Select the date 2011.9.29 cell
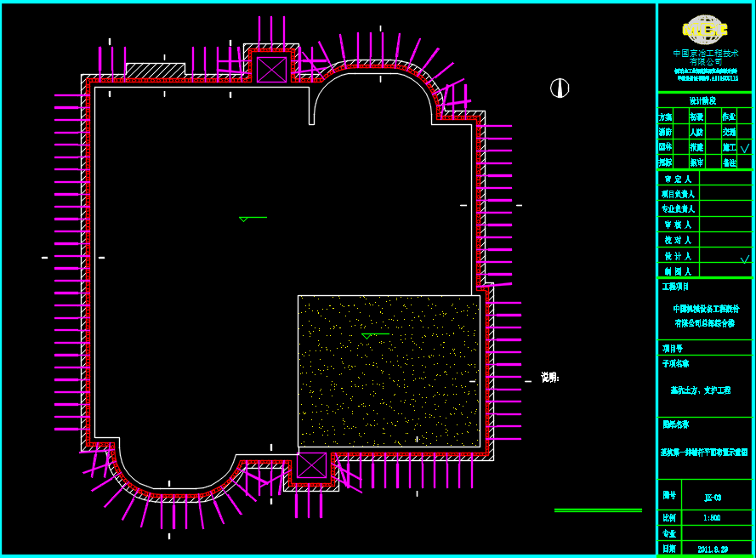The height and width of the screenshot is (558, 756). (713, 549)
